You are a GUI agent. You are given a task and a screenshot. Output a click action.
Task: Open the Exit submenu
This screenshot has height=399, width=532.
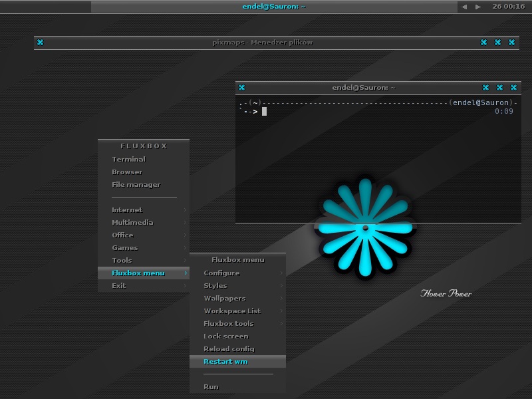click(x=144, y=286)
